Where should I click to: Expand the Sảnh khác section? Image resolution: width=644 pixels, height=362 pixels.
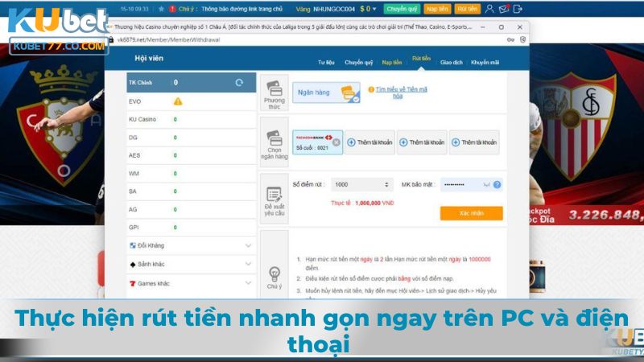(x=247, y=264)
